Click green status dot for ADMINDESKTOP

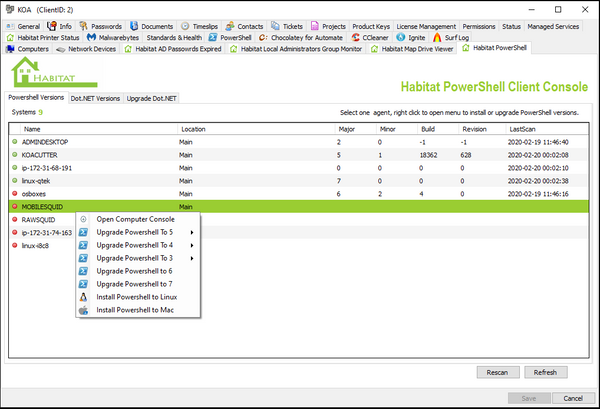(x=15, y=142)
